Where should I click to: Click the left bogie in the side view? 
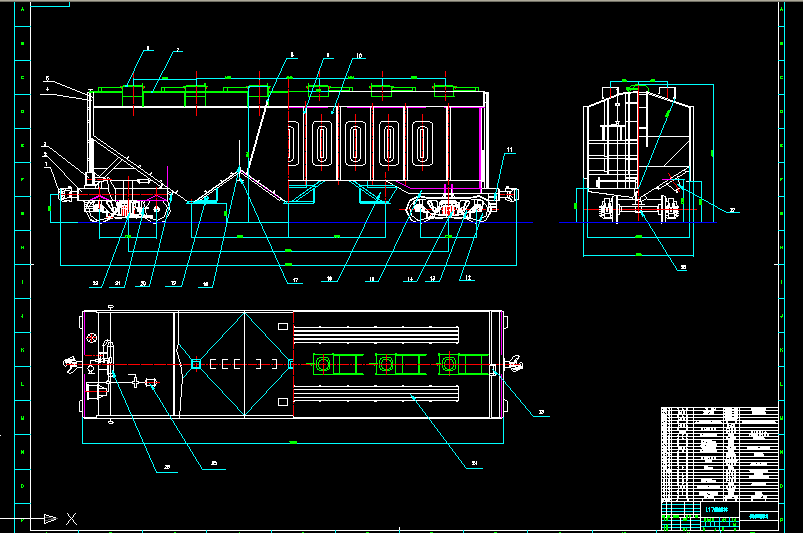point(125,209)
